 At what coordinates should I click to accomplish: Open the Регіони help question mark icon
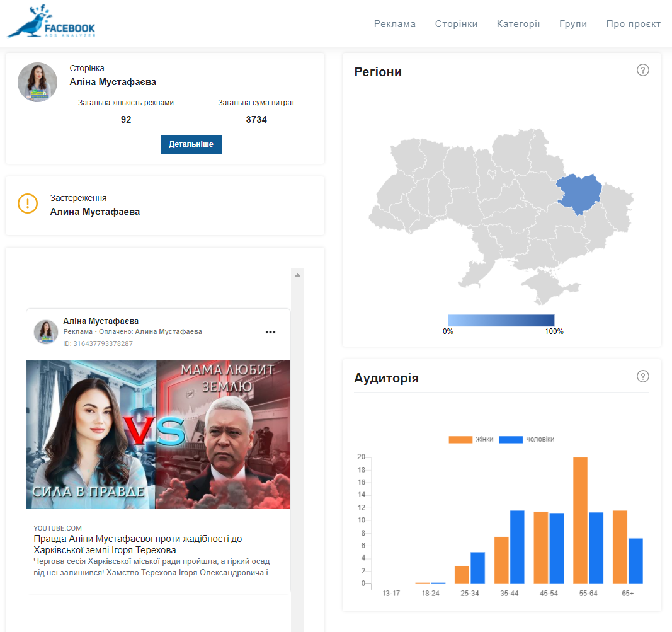pyautogui.click(x=642, y=70)
